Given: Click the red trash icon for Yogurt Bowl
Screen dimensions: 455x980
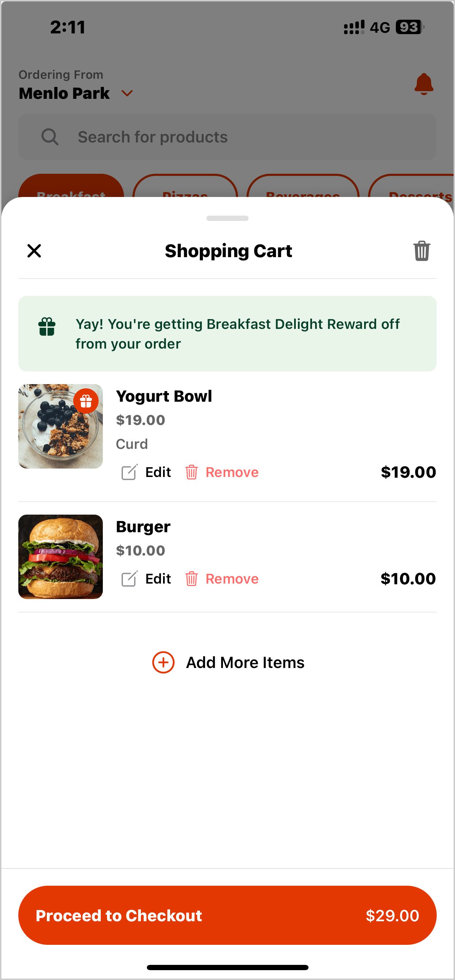Looking at the screenshot, I should [x=191, y=472].
